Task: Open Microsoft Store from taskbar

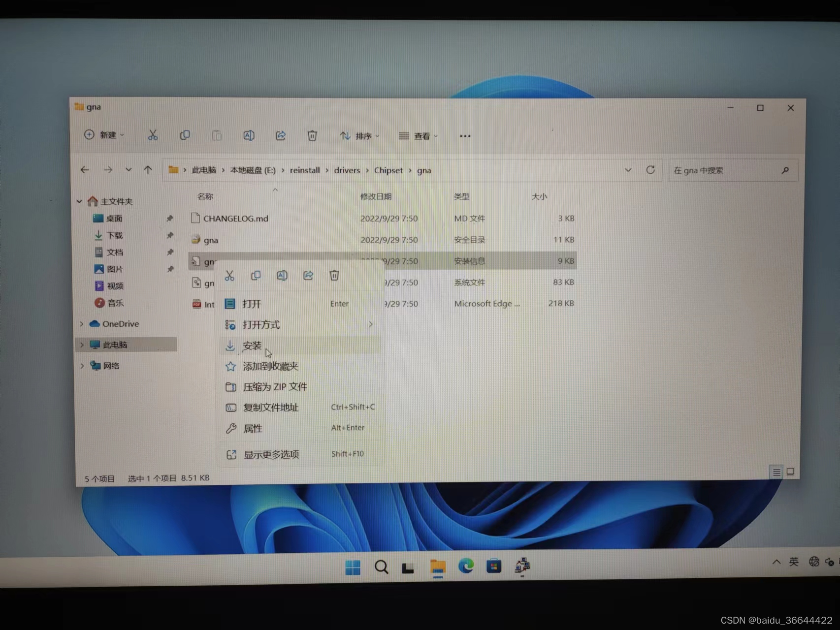Action: click(494, 567)
